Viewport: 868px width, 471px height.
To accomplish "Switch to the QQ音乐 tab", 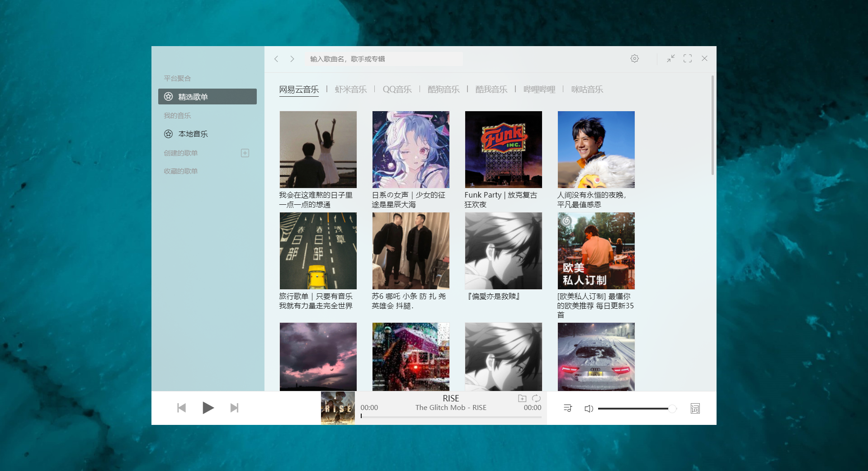I will click(397, 89).
